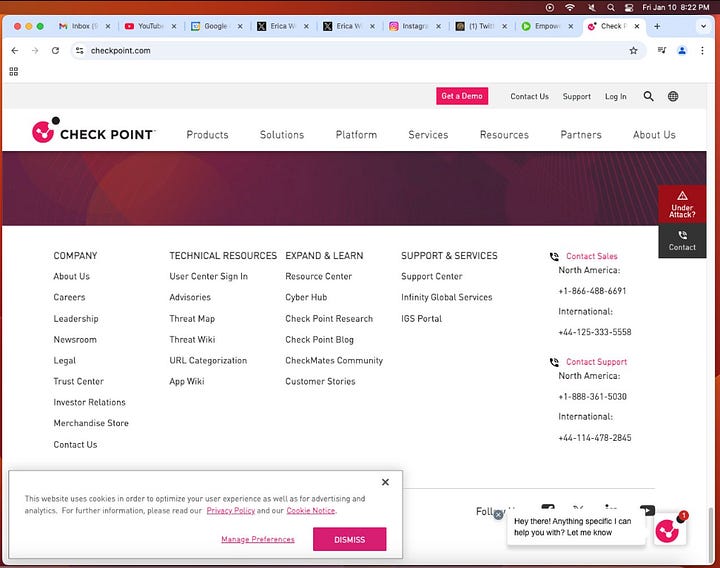Open the Chrome profile icon
Image resolution: width=720 pixels, height=568 pixels.
pyautogui.click(x=682, y=51)
